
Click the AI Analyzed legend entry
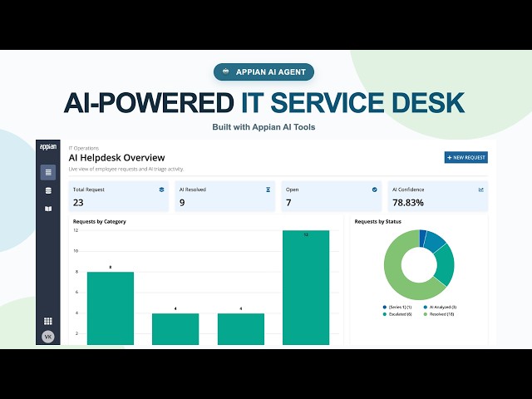(440, 307)
